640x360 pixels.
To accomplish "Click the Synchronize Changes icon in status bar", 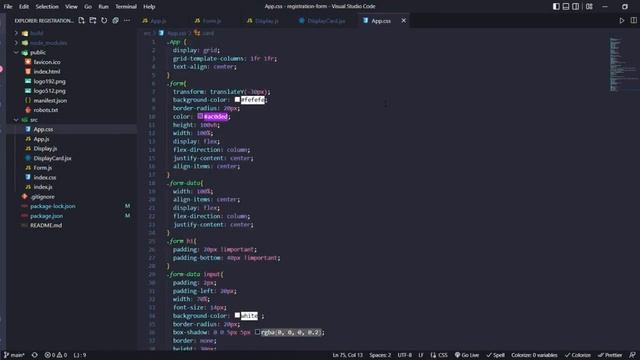I will coord(35,355).
